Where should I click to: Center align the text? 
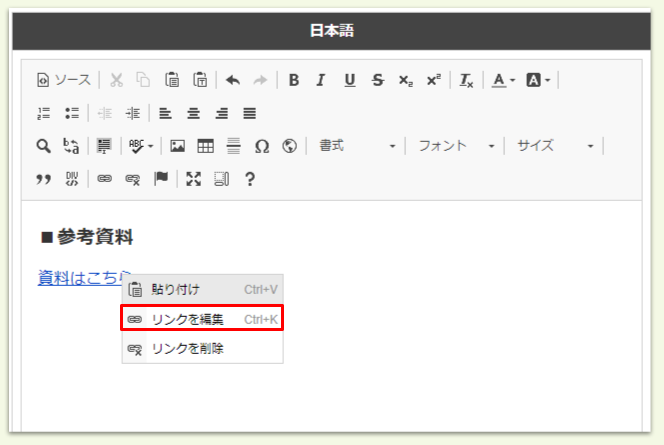194,113
